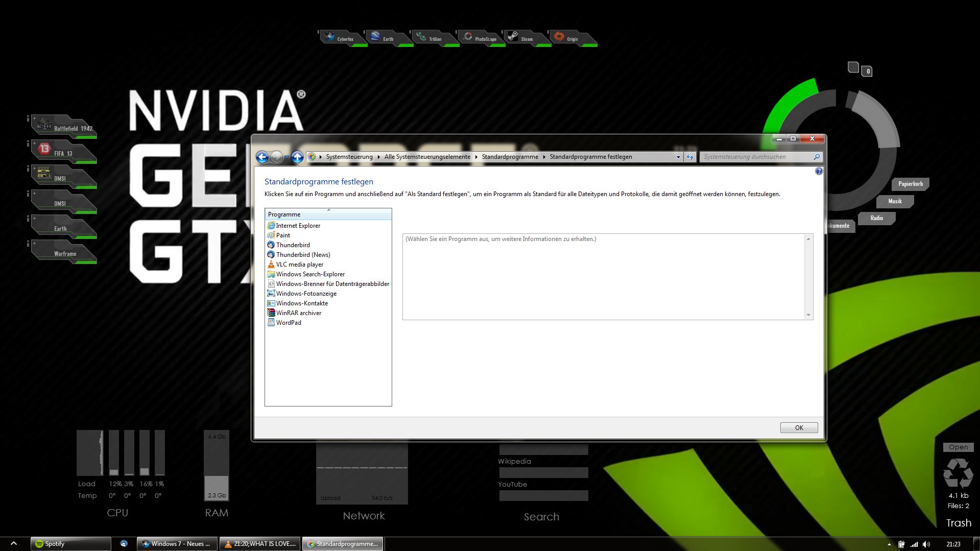This screenshot has height=551, width=980.
Task: Switch to VLC WHAT IS LOVE taskbar item
Action: coord(260,544)
